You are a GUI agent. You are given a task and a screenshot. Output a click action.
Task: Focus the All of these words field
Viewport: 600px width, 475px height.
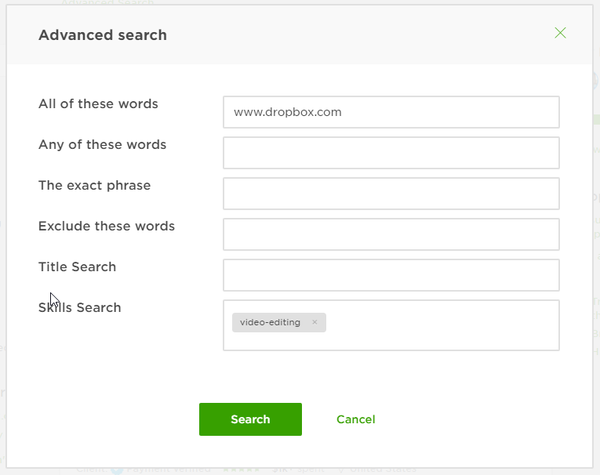(391, 112)
